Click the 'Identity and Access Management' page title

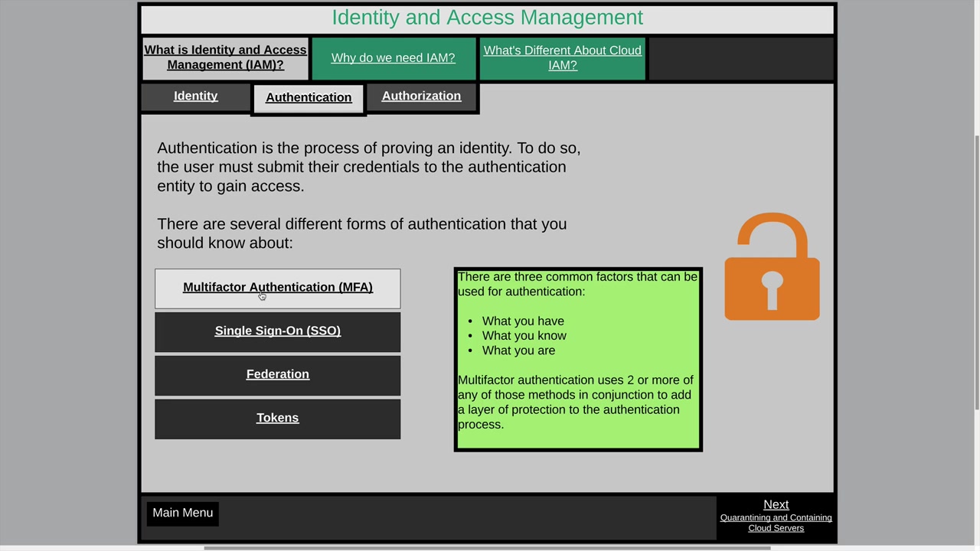click(488, 18)
